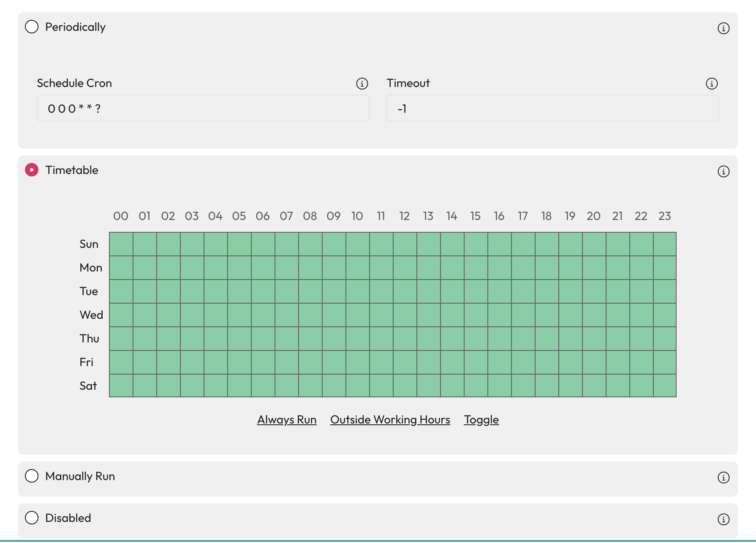This screenshot has width=756, height=543.
Task: Toggle the Sat 00 timetable cell
Action: 121,386
